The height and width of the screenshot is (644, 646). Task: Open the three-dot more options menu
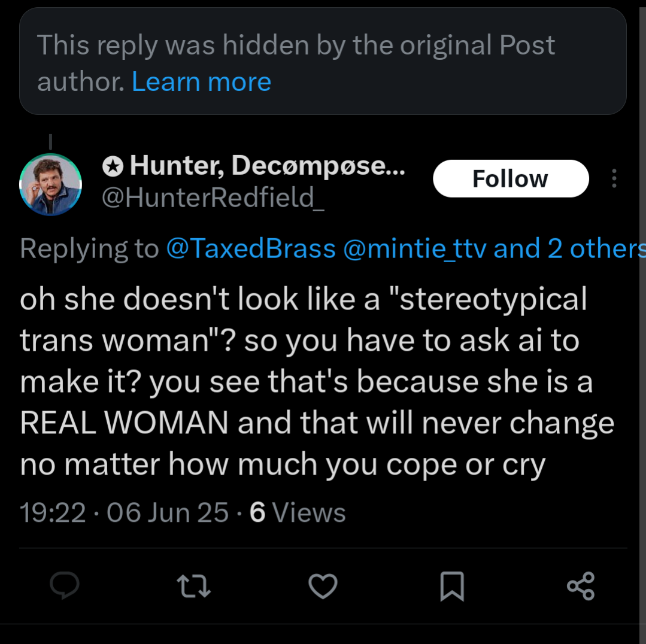coord(614,178)
